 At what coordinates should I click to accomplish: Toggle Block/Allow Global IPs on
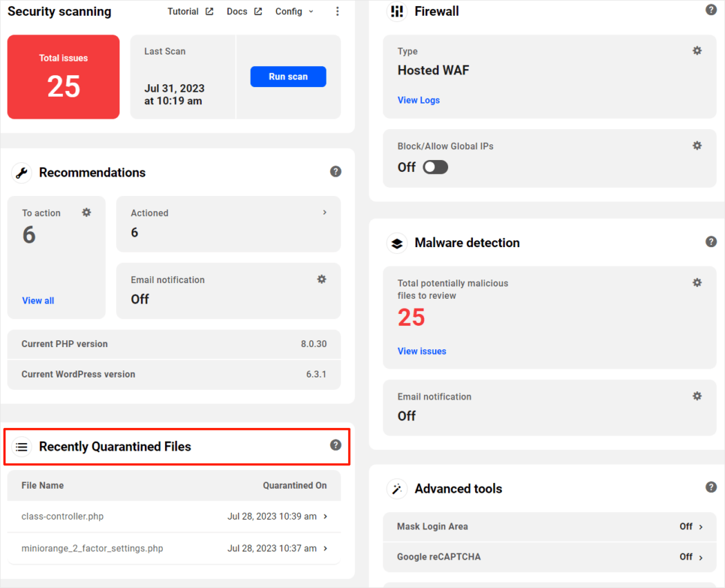pyautogui.click(x=436, y=167)
